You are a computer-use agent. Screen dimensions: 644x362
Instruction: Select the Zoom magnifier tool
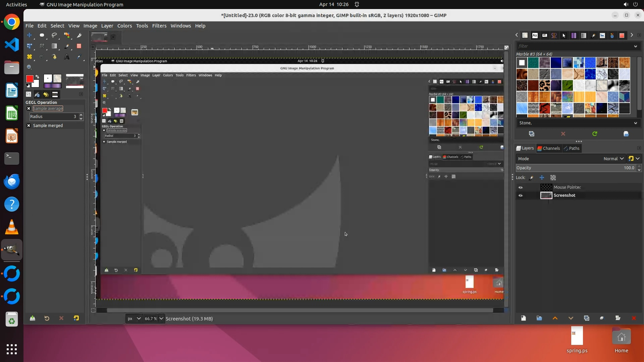pyautogui.click(x=30, y=67)
